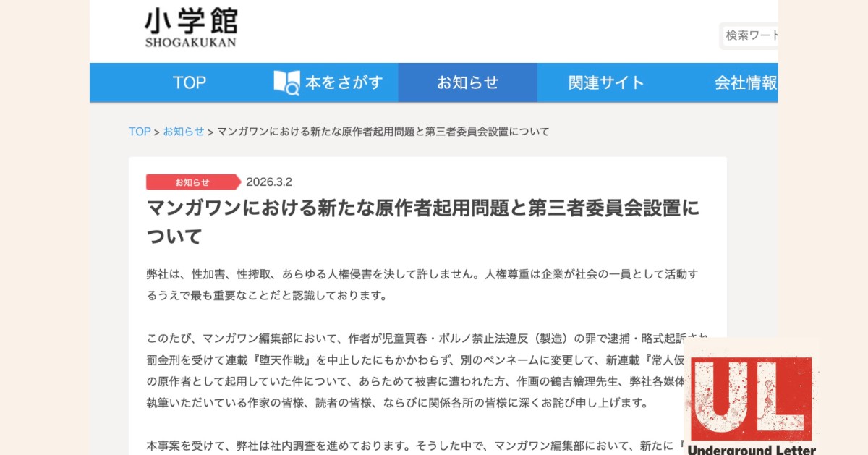Click the TOP breadcrumb link

pyautogui.click(x=140, y=132)
